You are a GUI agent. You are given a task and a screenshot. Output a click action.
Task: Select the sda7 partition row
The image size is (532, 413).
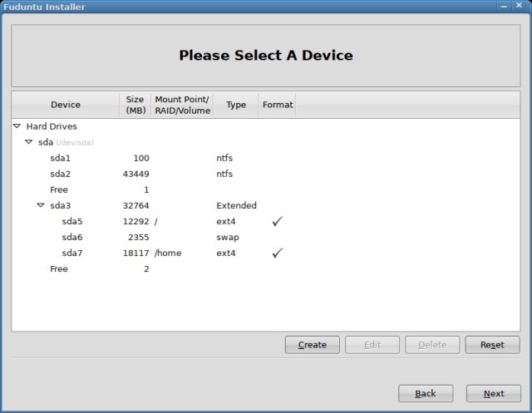pyautogui.click(x=266, y=253)
